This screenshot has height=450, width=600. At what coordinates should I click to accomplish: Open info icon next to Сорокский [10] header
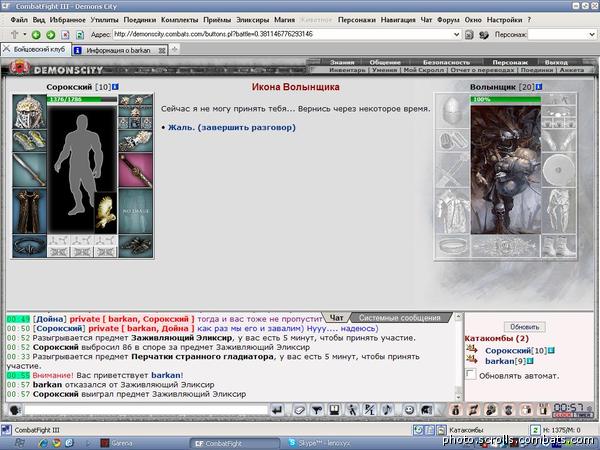(x=115, y=87)
